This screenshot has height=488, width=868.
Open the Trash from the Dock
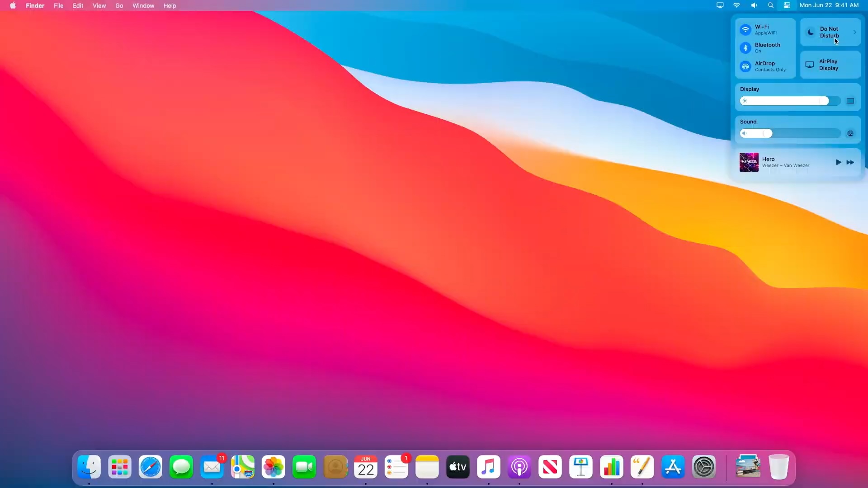coord(779,467)
